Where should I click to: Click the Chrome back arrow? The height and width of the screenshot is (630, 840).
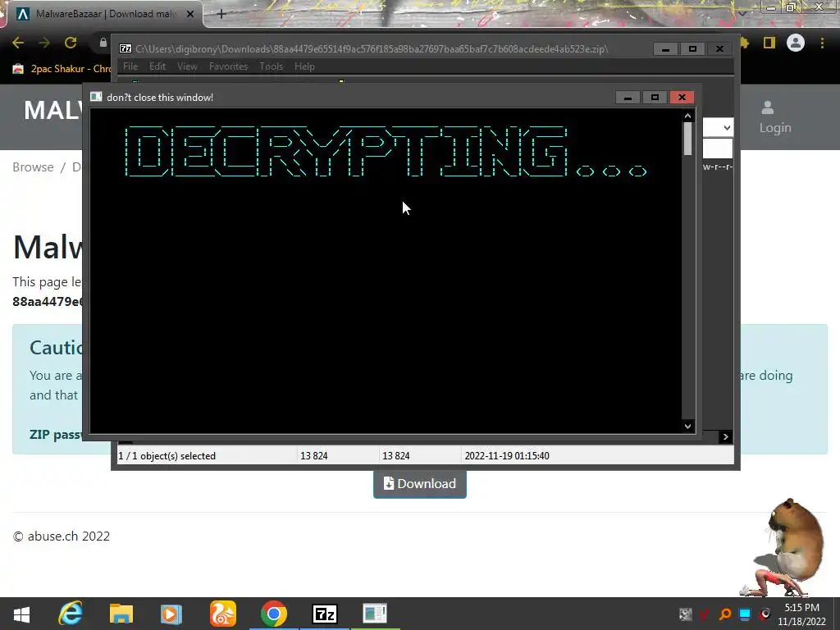click(x=18, y=43)
